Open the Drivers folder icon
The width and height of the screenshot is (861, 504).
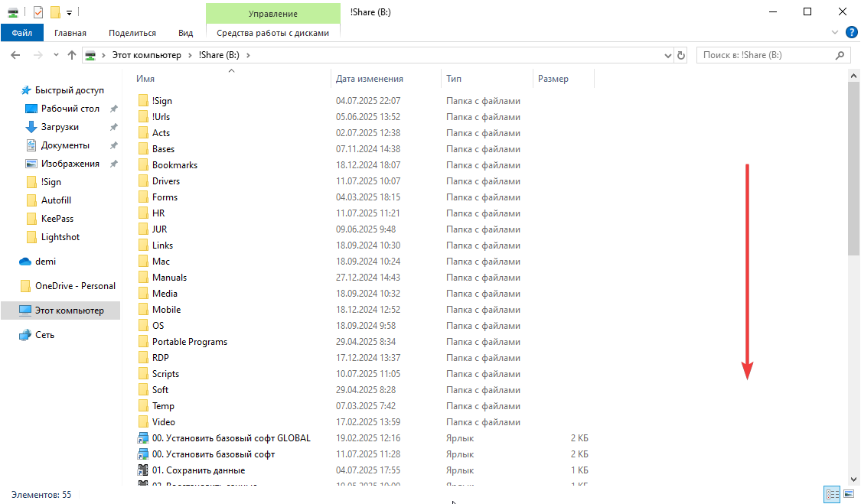(142, 181)
